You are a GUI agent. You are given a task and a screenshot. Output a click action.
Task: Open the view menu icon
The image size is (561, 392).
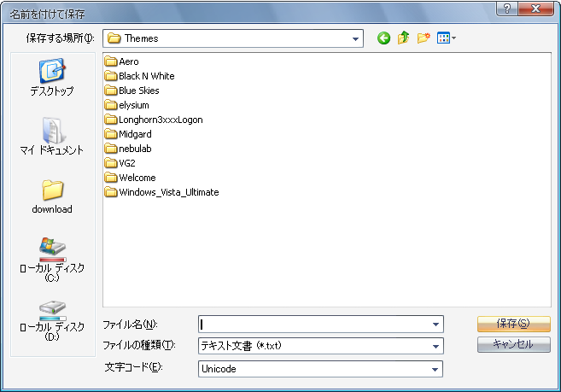pos(446,38)
